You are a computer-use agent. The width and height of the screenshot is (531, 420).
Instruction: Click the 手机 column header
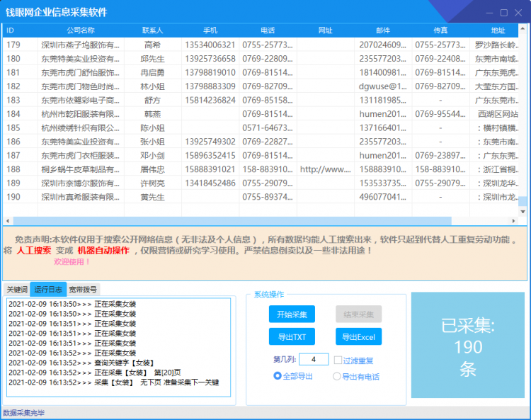tap(210, 30)
